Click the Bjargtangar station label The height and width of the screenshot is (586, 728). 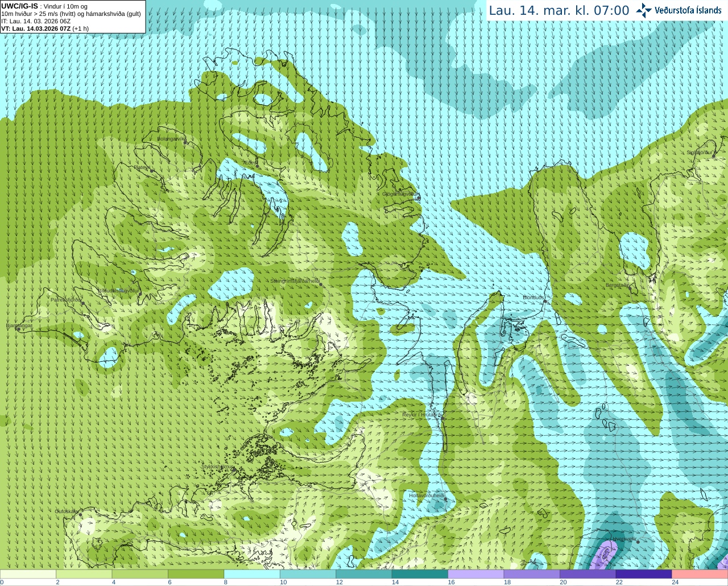pyautogui.click(x=19, y=325)
